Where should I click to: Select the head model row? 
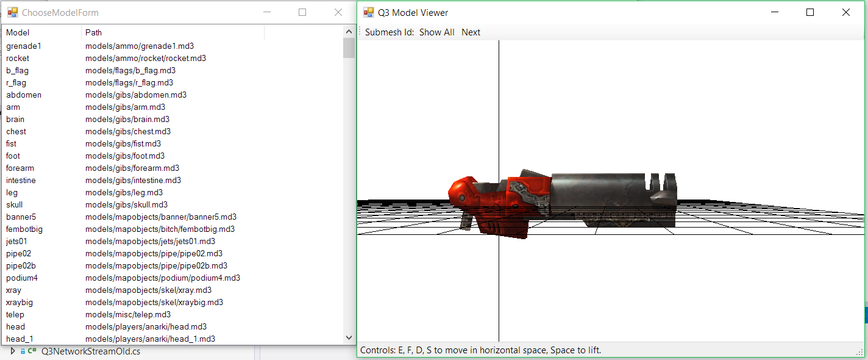coord(173,326)
